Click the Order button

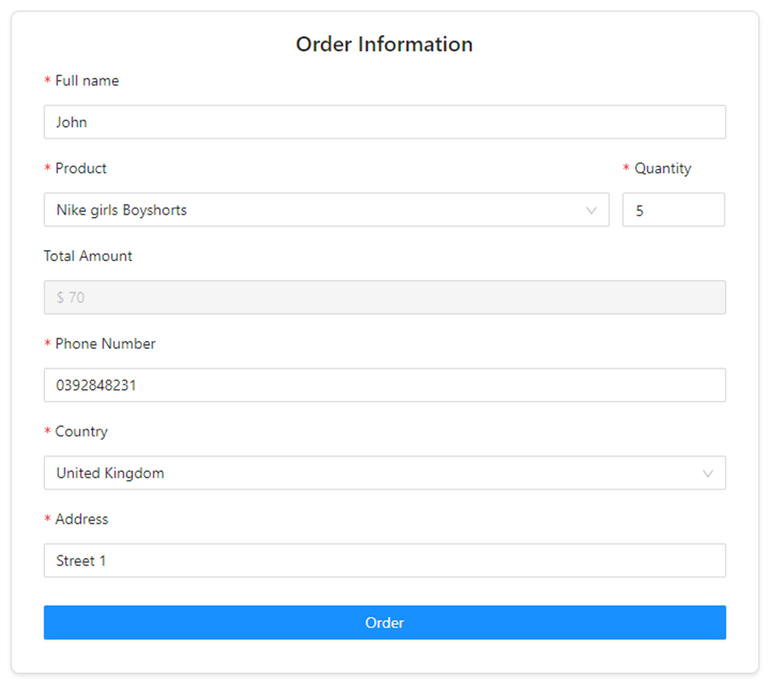(384, 622)
